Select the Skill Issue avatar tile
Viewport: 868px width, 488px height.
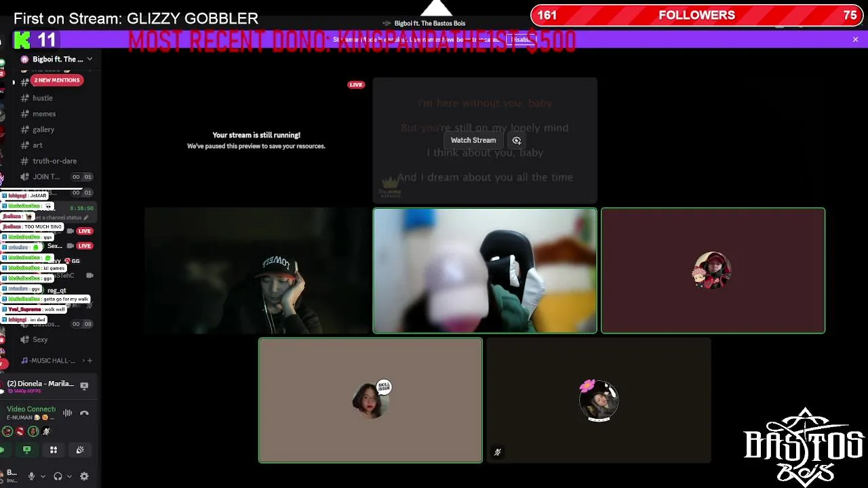(x=370, y=401)
